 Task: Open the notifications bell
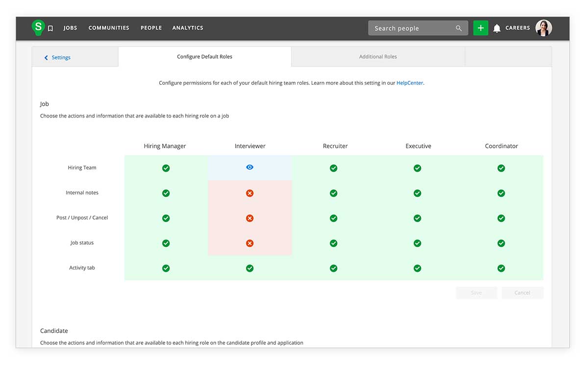point(496,28)
